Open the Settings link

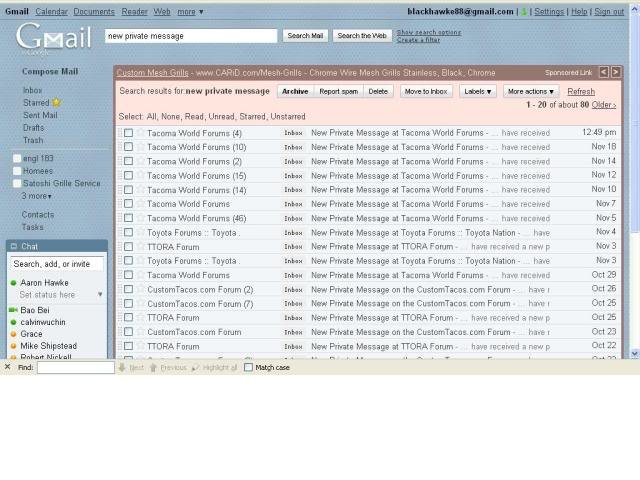coord(549,12)
